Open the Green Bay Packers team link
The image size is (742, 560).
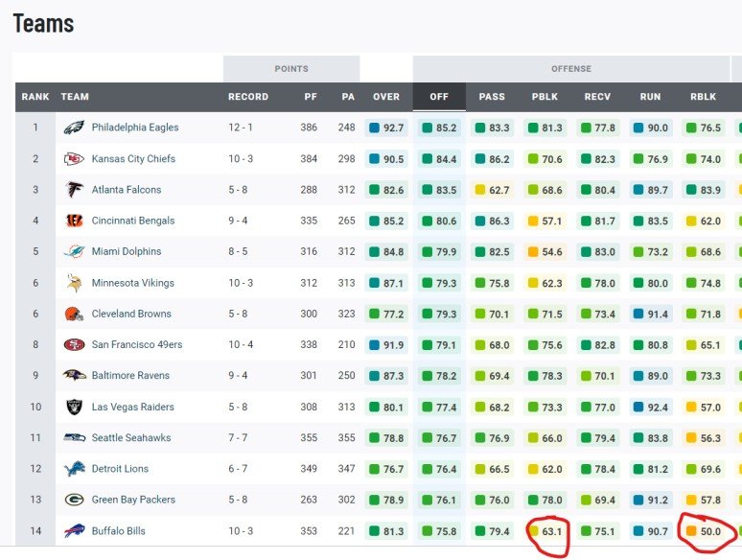coord(133,500)
